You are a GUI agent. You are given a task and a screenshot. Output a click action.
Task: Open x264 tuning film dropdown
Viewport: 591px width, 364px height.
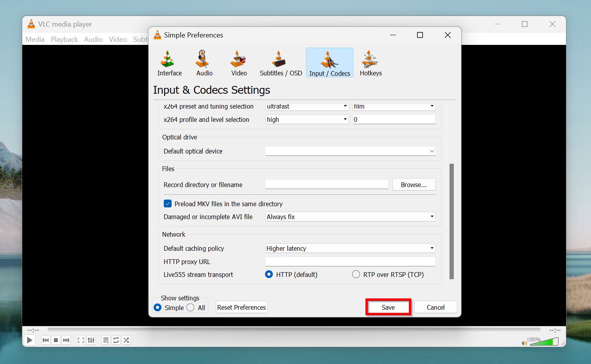(x=394, y=106)
